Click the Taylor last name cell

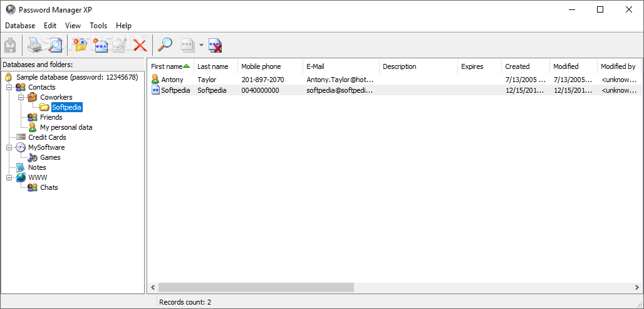click(x=207, y=80)
